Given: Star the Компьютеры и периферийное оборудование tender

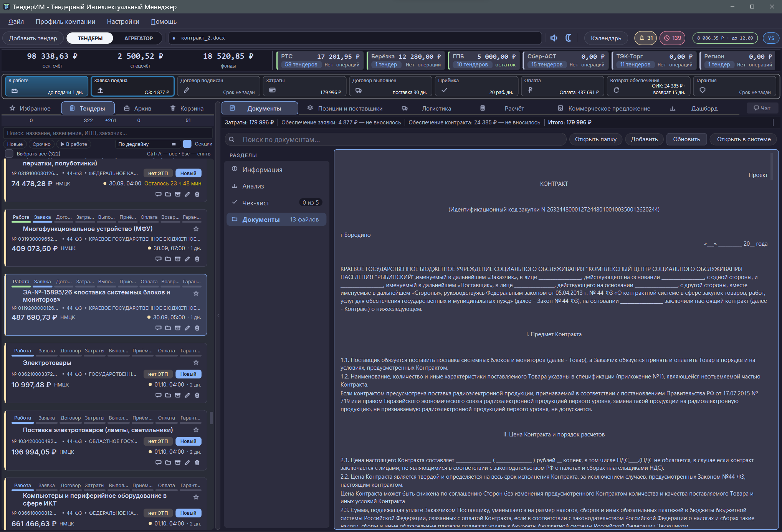Looking at the screenshot, I should [x=196, y=497].
